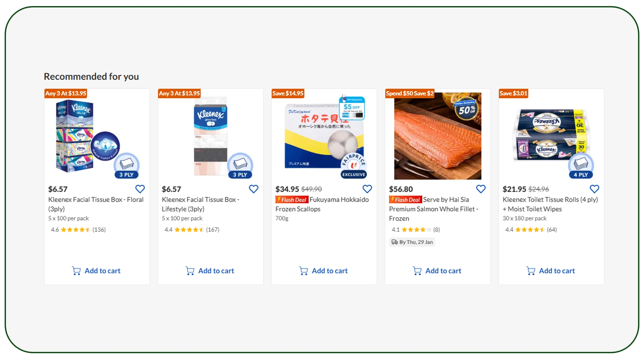Screen dimensions: 644x359
Task: Click the Spend $50 Save $2 badge
Action: pyautogui.click(x=410, y=93)
